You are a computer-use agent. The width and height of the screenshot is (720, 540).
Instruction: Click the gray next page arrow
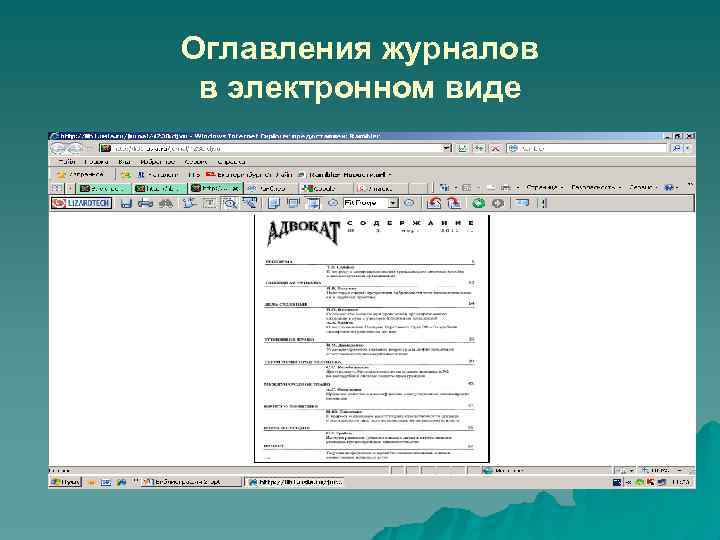tap(498, 203)
